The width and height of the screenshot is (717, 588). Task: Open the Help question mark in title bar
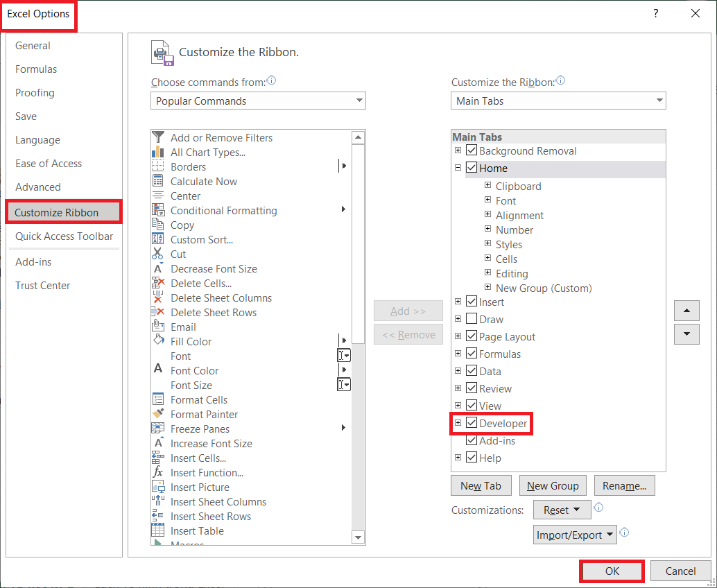point(656,13)
